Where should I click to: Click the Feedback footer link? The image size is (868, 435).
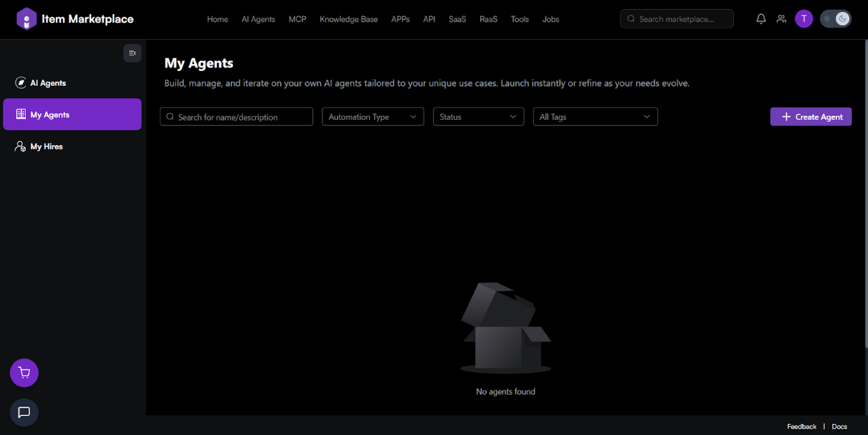tap(801, 427)
